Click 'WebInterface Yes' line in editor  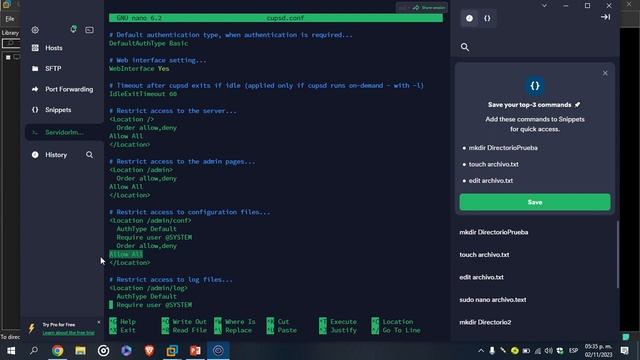click(x=139, y=69)
